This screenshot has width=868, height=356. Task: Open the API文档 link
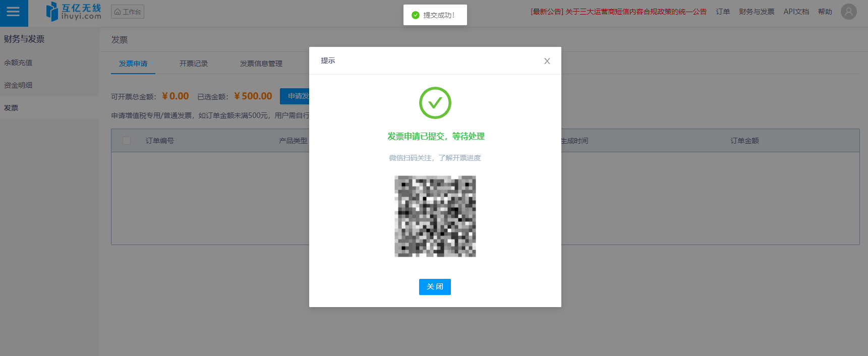796,12
